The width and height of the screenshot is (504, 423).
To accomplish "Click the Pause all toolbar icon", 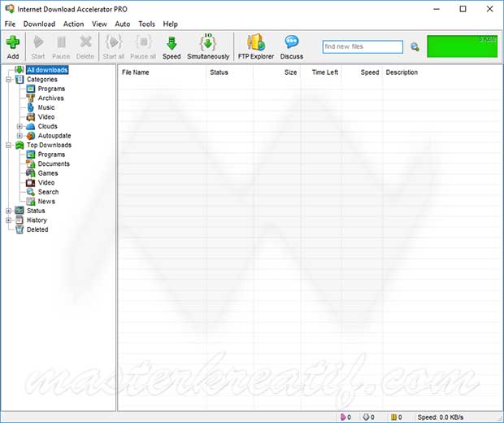I will pyautogui.click(x=143, y=42).
